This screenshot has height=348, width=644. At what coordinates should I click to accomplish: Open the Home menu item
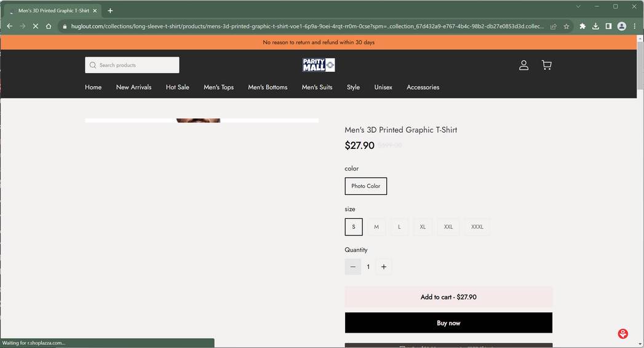click(x=93, y=87)
